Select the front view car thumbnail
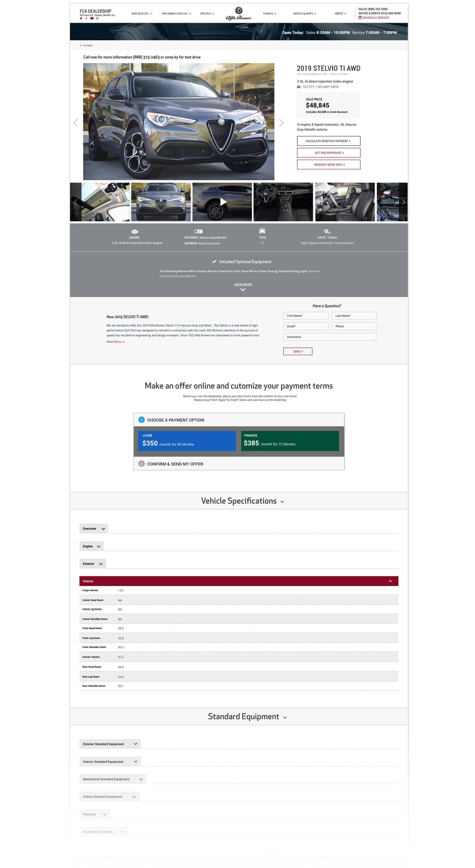This screenshot has width=475, height=868. pyautogui.click(x=161, y=202)
